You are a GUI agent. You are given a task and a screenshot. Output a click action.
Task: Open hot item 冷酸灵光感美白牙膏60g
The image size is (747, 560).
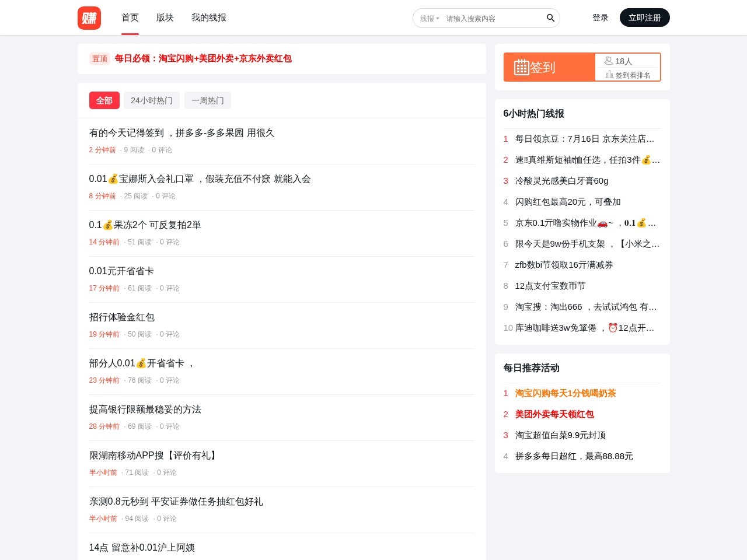click(x=562, y=181)
